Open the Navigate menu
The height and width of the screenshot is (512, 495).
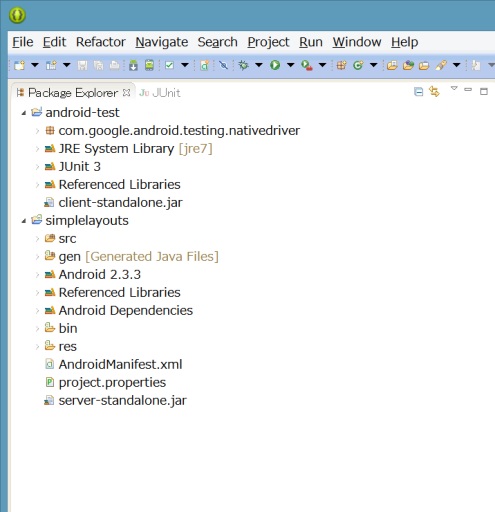coord(162,42)
